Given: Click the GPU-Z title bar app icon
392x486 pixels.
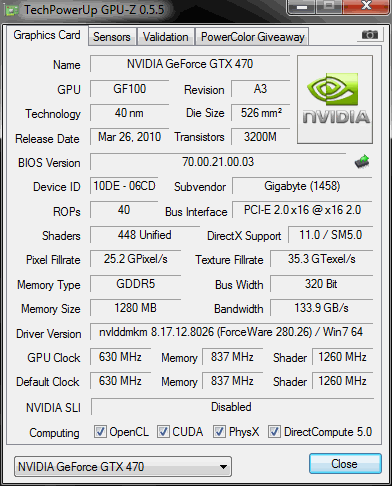Looking at the screenshot, I should click(12, 11).
